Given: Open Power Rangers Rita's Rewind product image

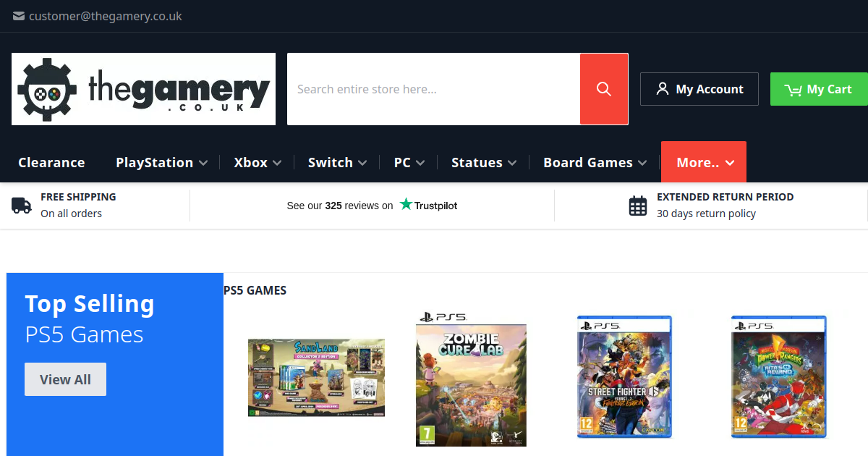Looking at the screenshot, I should pos(778,376).
